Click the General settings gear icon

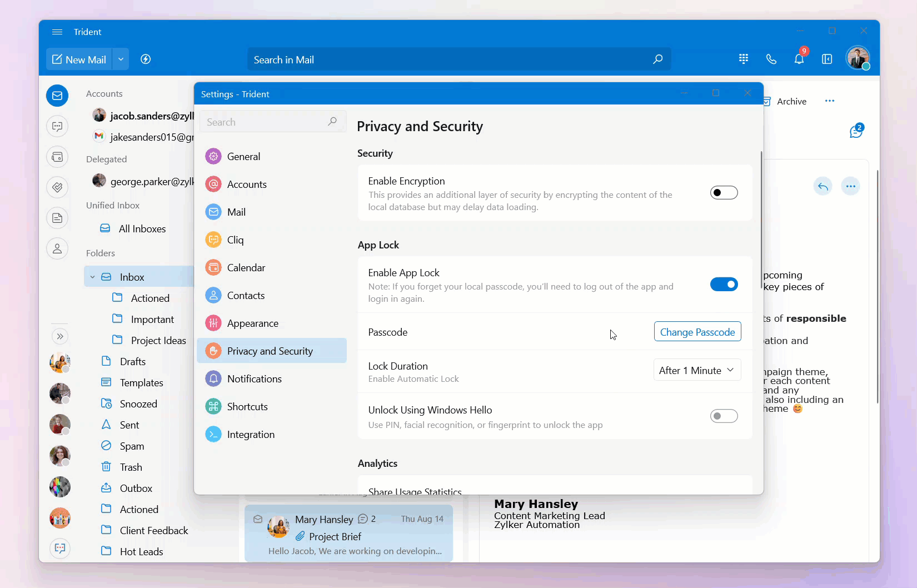213,156
